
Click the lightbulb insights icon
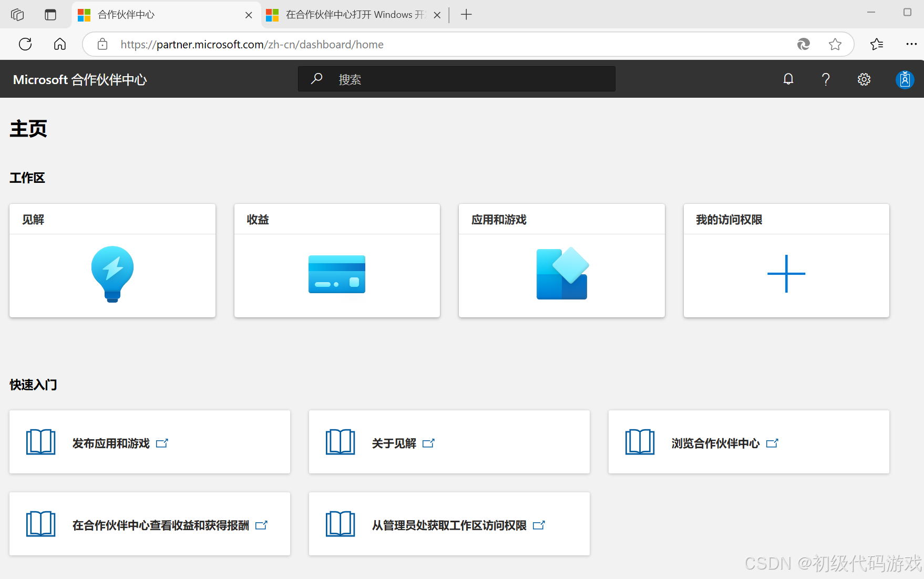click(112, 274)
